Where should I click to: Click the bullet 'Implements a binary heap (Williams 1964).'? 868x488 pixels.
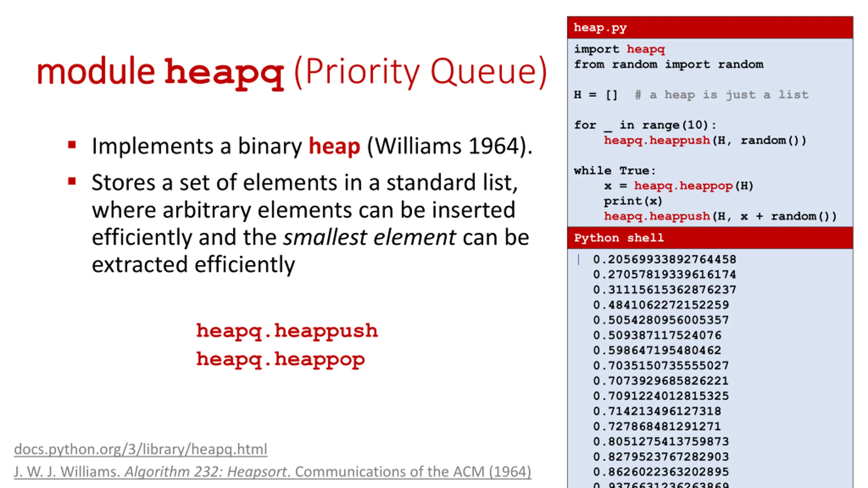pos(312,146)
